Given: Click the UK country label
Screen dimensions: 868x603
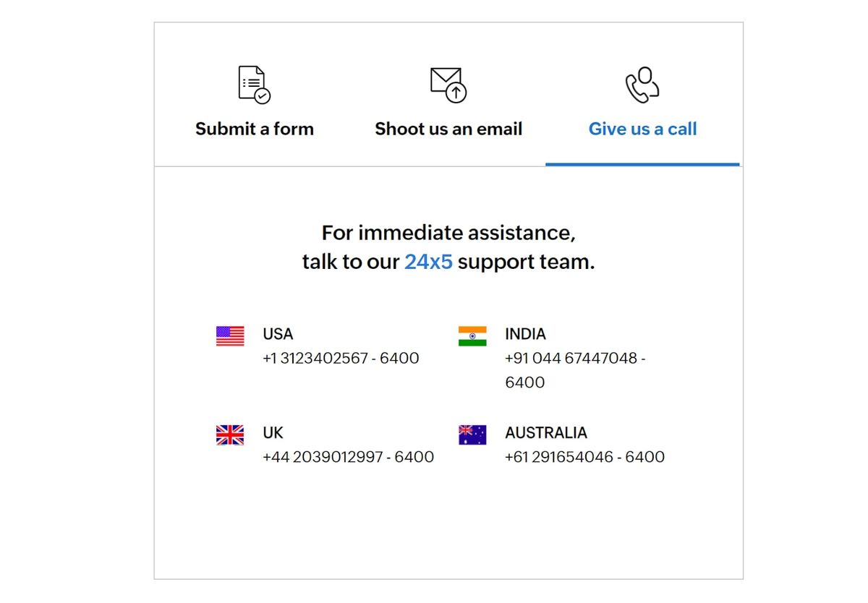Looking at the screenshot, I should 273,433.
